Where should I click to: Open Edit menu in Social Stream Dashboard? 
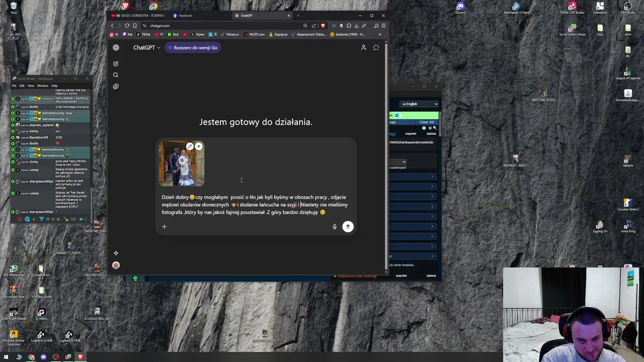[22, 85]
